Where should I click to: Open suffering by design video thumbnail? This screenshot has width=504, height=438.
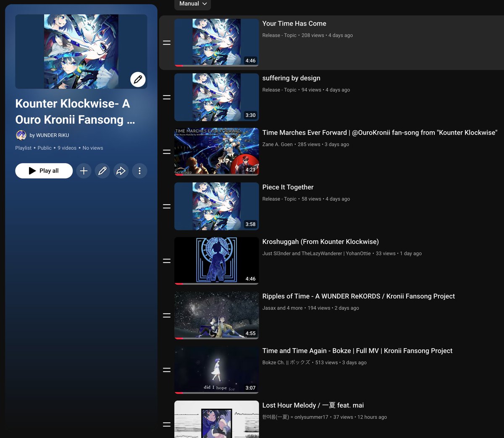click(216, 97)
